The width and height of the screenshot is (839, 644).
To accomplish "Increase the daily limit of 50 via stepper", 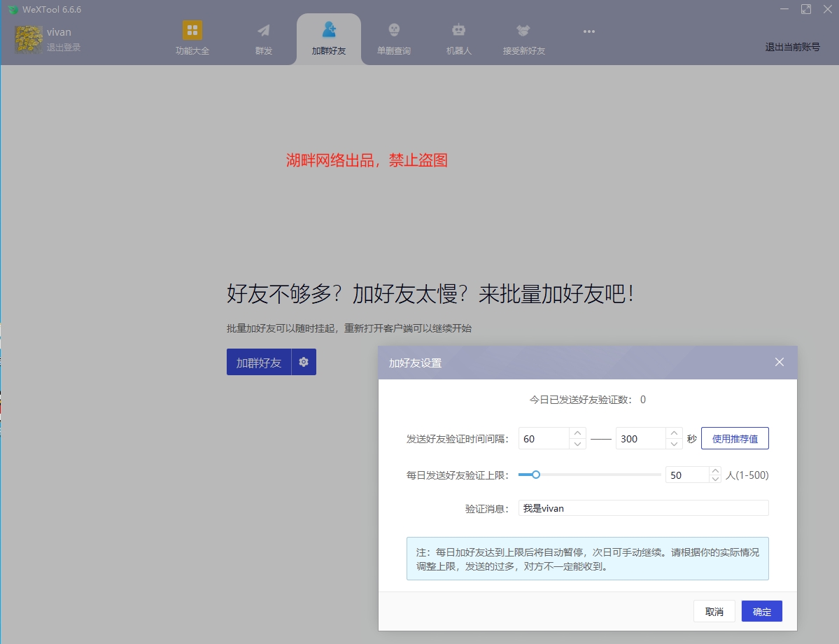I will point(714,470).
